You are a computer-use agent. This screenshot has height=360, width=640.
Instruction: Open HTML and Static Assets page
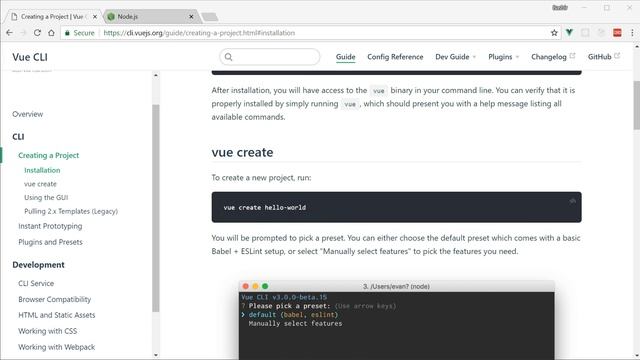coord(57,315)
